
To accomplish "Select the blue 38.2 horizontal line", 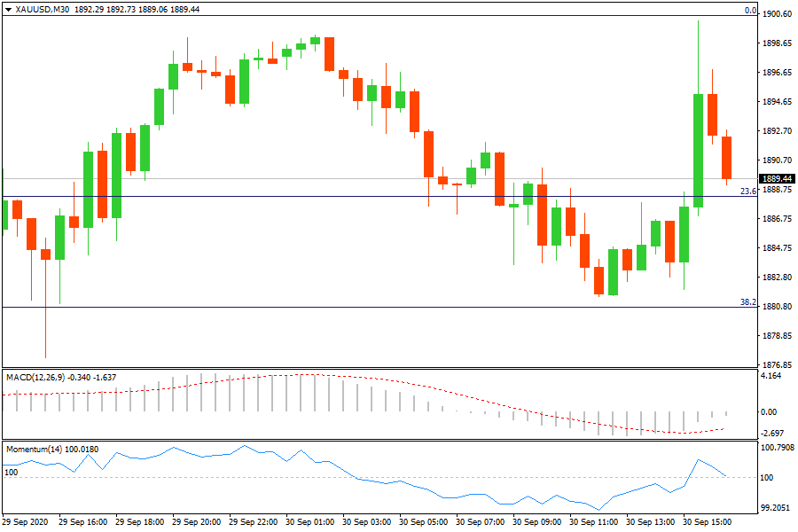I will [355, 308].
